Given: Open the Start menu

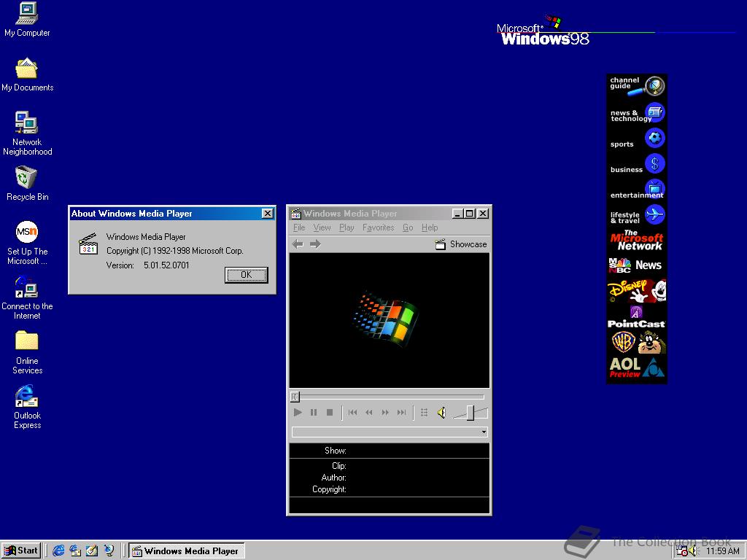Looking at the screenshot, I should click(21, 551).
